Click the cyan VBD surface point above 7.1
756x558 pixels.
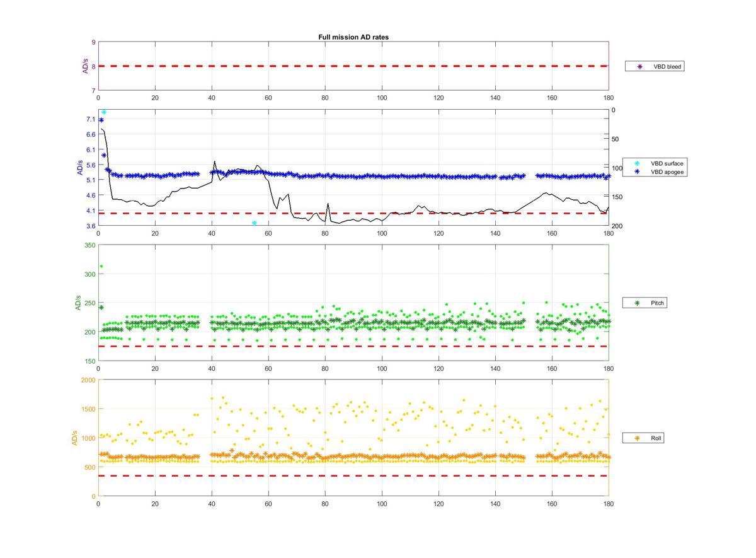pyautogui.click(x=104, y=112)
